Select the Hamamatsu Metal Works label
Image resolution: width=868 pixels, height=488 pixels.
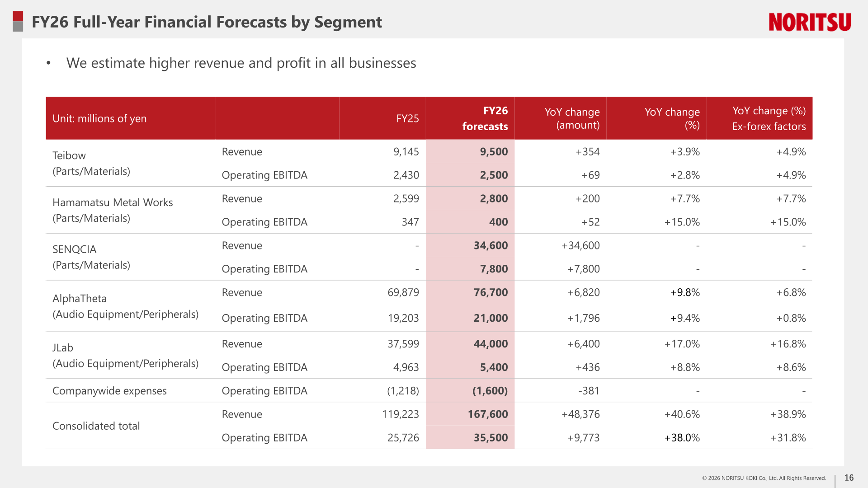[x=113, y=210]
